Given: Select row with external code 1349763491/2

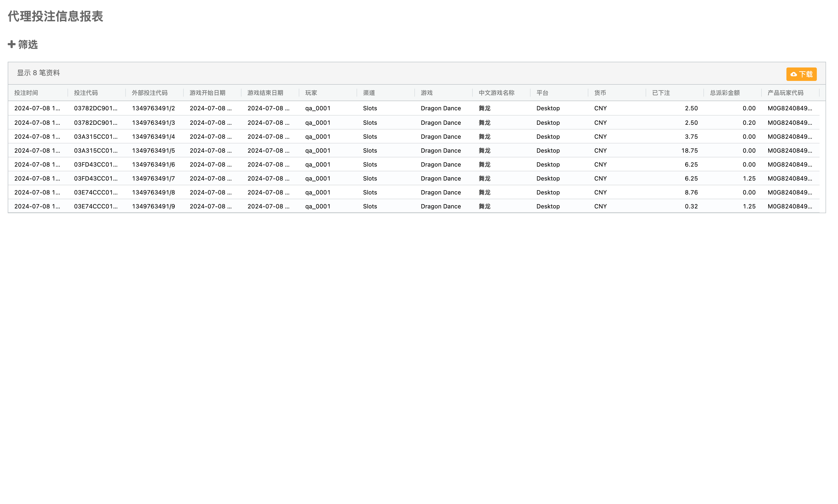Looking at the screenshot, I should (153, 108).
